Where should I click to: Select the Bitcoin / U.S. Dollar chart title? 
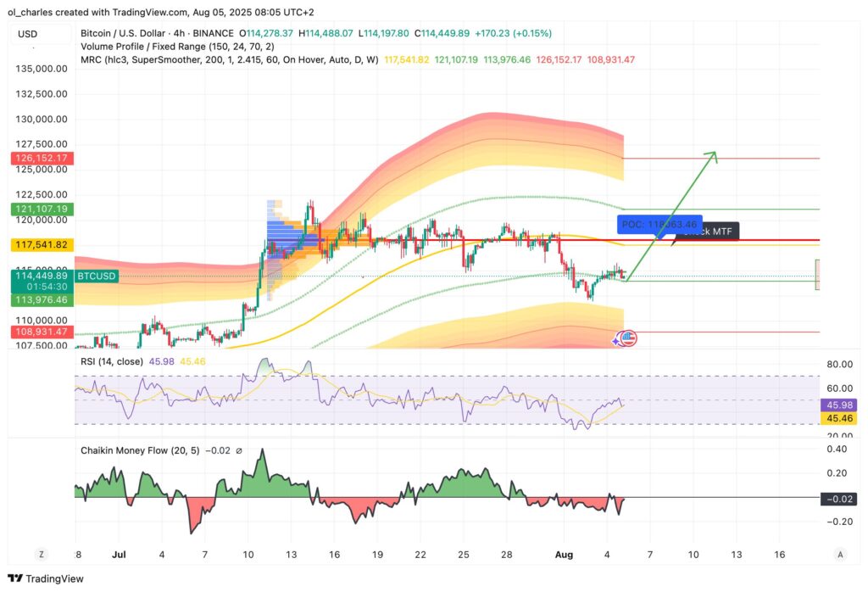point(157,33)
